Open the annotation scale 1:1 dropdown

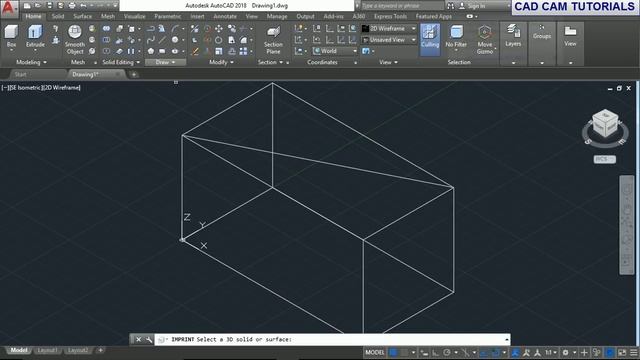coord(551,352)
